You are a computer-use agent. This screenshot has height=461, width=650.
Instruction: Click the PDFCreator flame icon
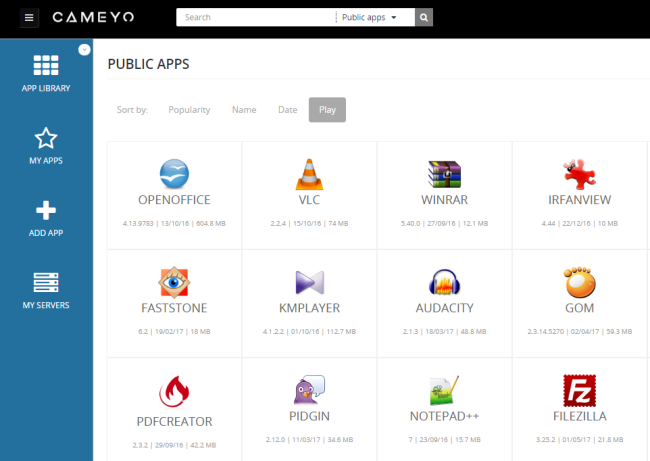tap(174, 391)
